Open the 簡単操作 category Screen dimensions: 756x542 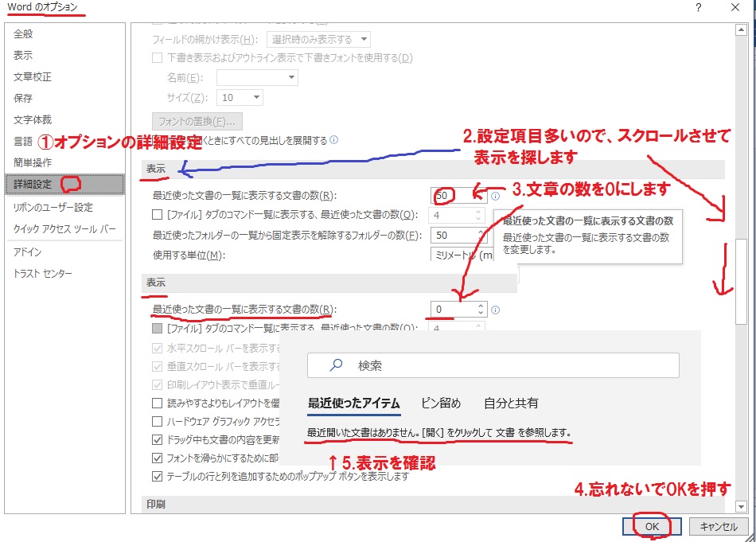pyautogui.click(x=33, y=162)
